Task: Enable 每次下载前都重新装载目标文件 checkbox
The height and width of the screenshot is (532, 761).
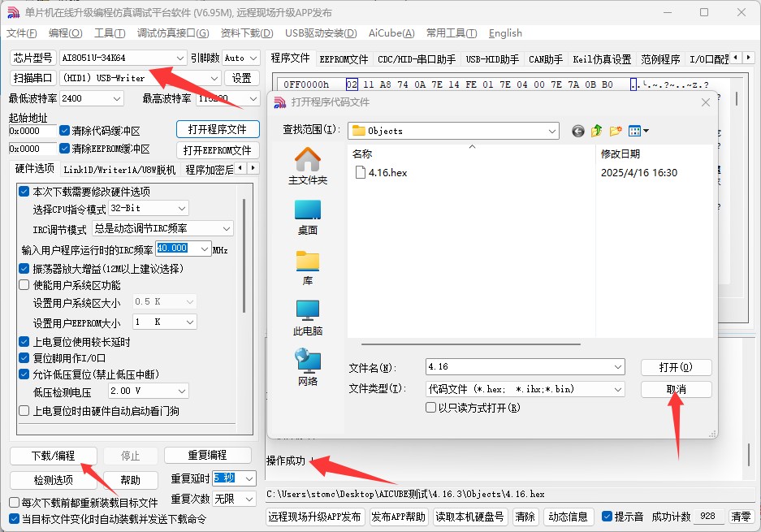Action: 15,503
